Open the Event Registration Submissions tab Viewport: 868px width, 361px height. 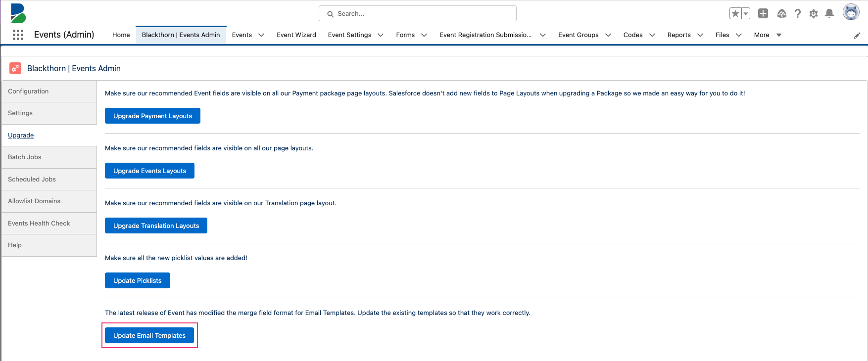485,35
